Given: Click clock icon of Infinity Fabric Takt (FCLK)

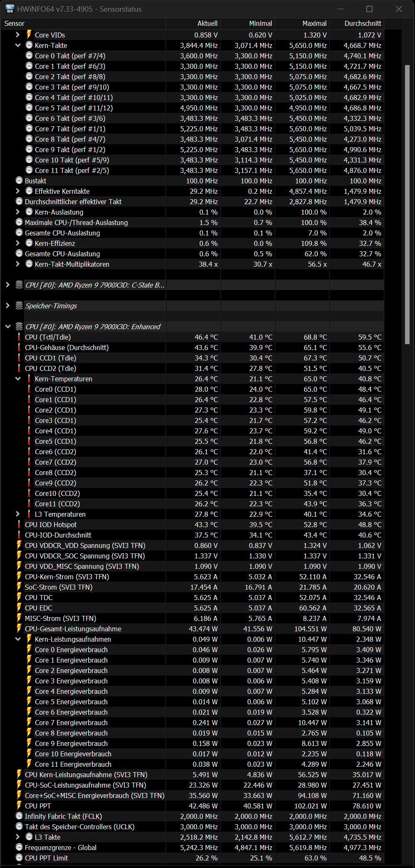Looking at the screenshot, I should pos(19,816).
